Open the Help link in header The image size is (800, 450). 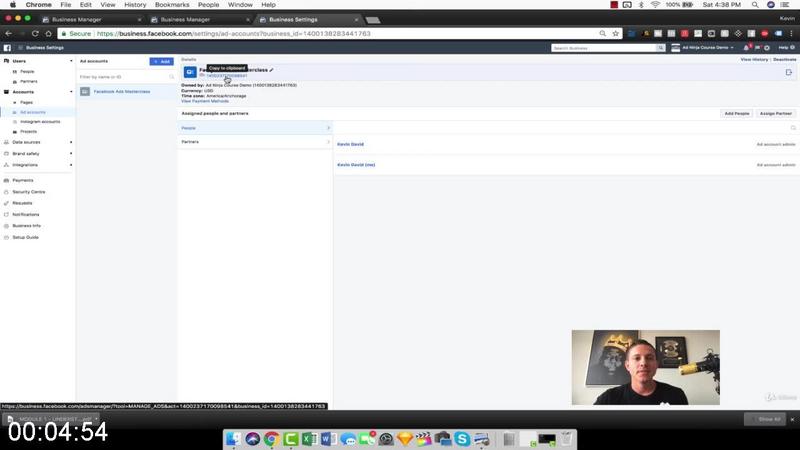tap(786, 47)
